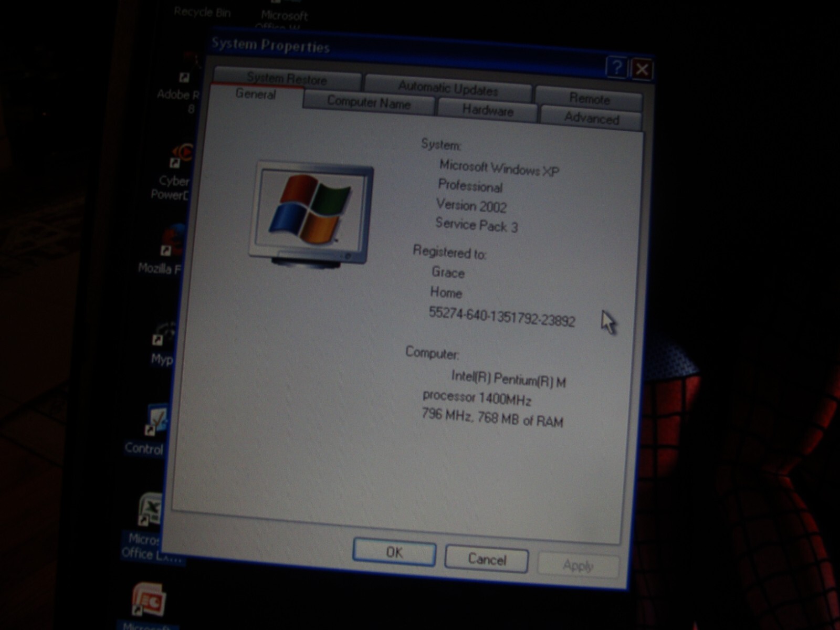This screenshot has height=630, width=840.
Task: Select the Myp desktop shortcut
Action: [164, 344]
